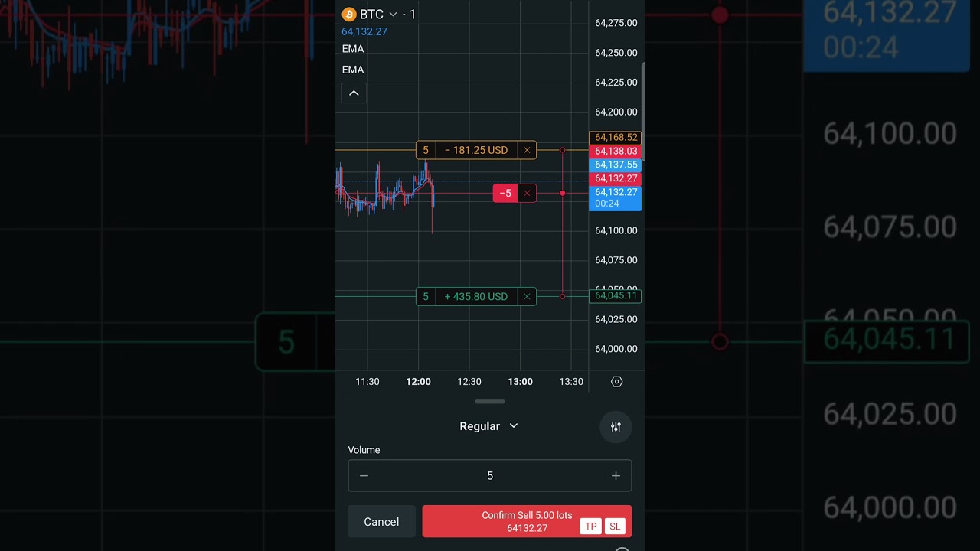Remove the stop loss line −181.25 USD
Viewport: 980px width, 551px height.
pos(527,150)
